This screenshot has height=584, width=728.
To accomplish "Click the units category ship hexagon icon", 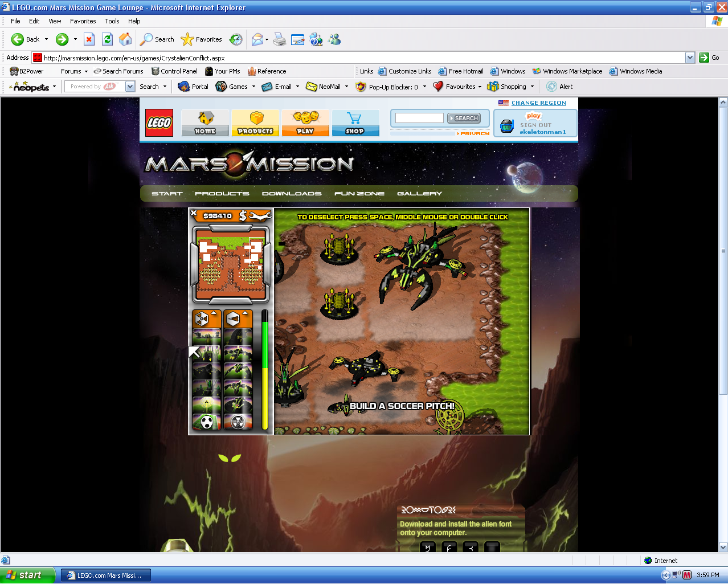I will [x=233, y=319].
